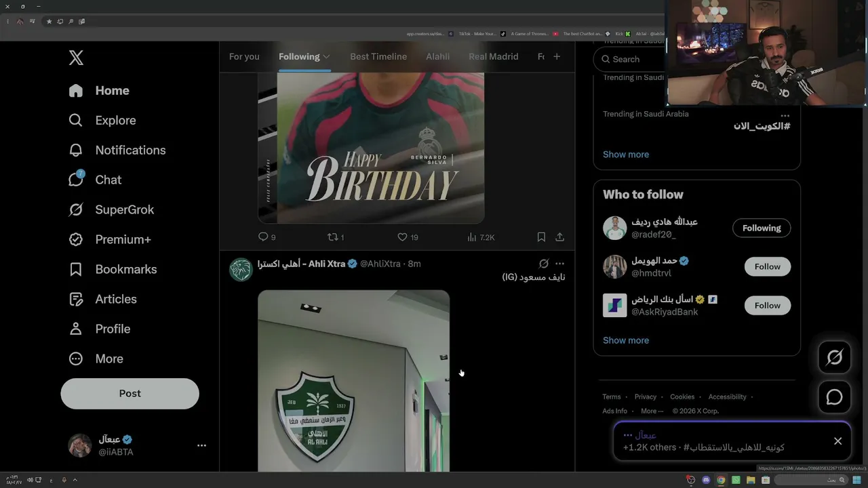Select the Best Timeline tab
Image resolution: width=868 pixels, height=488 pixels.
coord(378,56)
